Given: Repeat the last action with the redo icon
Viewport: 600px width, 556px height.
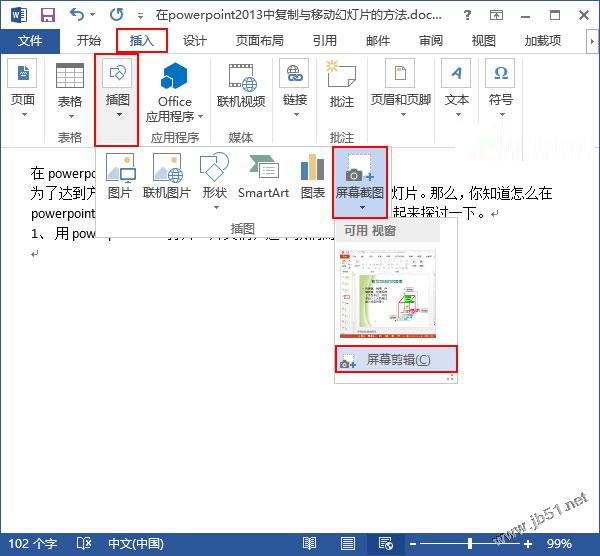Looking at the screenshot, I should [x=116, y=15].
